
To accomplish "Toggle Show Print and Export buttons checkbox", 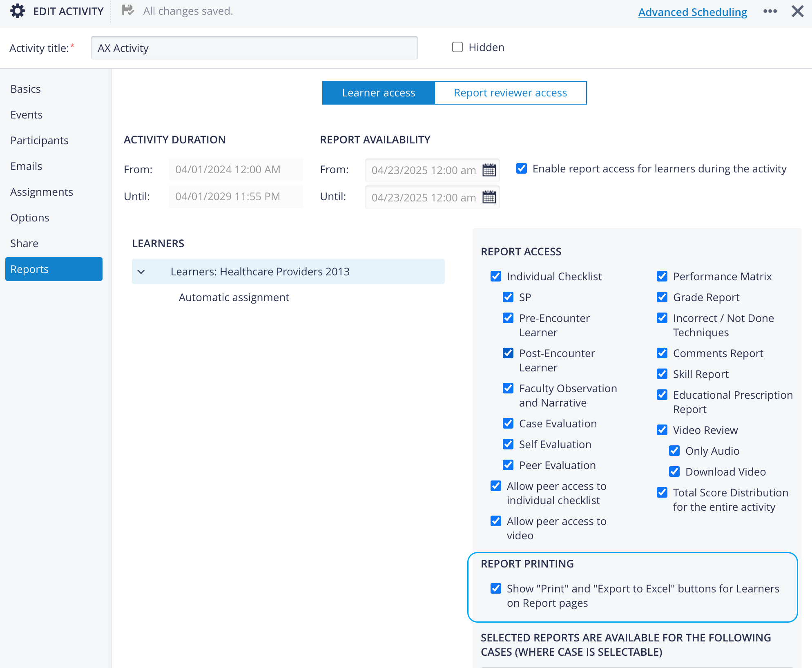I will click(x=496, y=588).
